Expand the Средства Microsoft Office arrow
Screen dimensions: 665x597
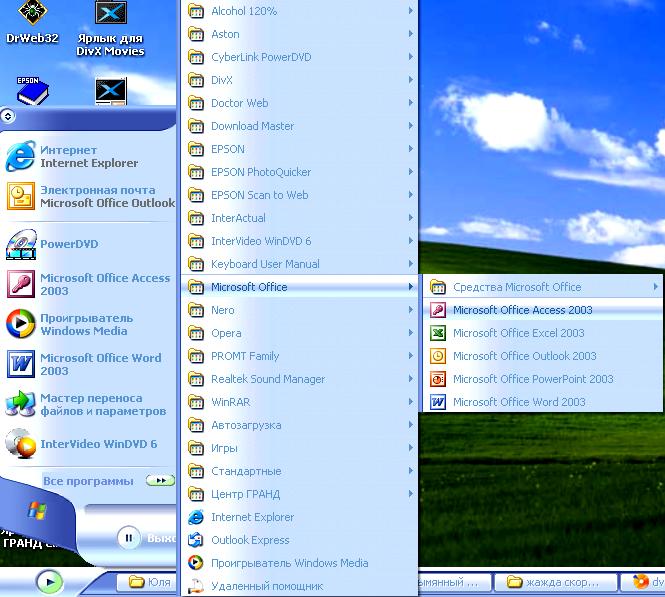[656, 287]
